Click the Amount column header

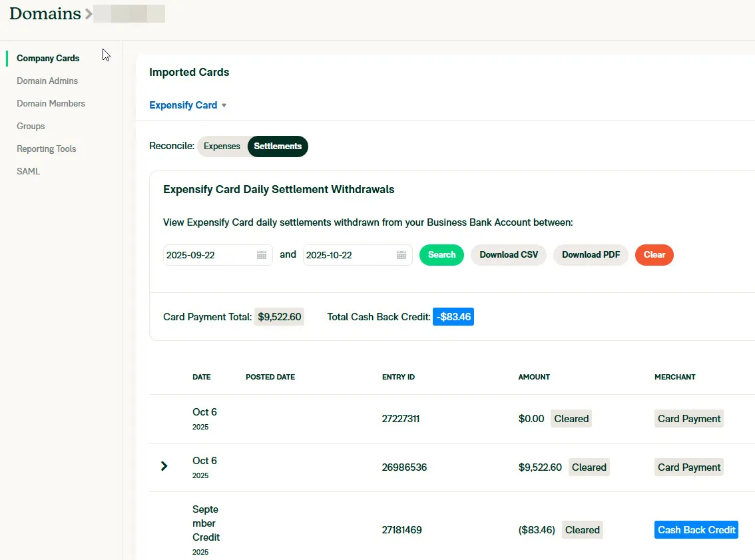534,377
